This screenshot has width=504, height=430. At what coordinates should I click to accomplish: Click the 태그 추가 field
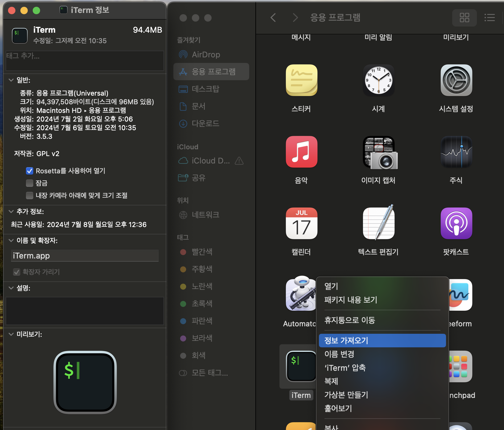[x=85, y=61]
